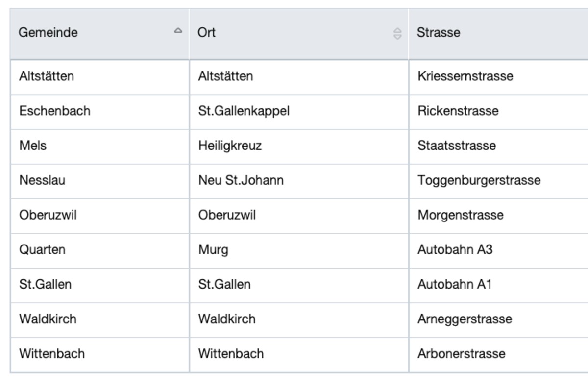Select the Gemeinde column header
Screen dimensions: 588x392
point(48,33)
